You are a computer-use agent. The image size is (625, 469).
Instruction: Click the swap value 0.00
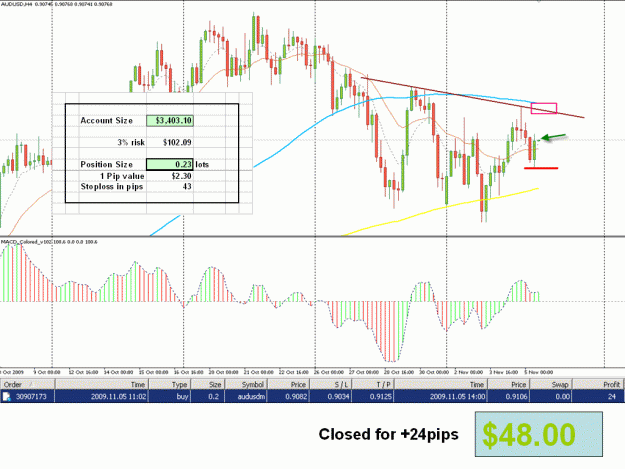(x=562, y=396)
